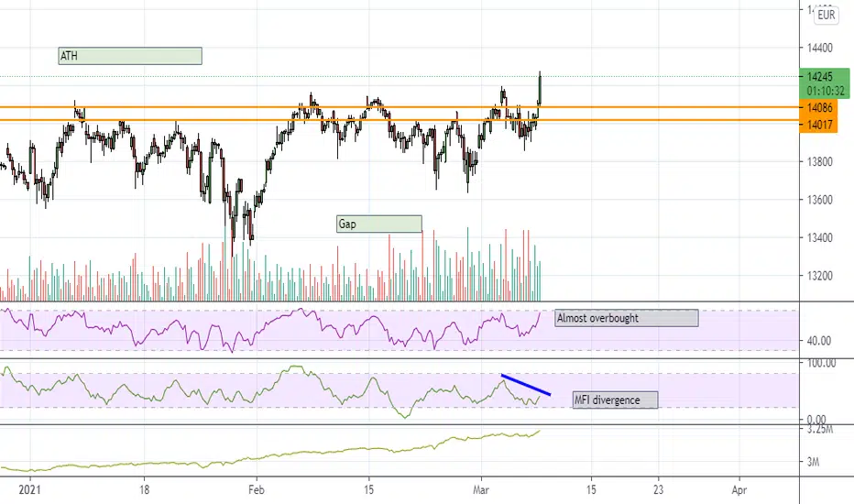The width and height of the screenshot is (854, 504).
Task: Click the 2021 date label
Action: pyautogui.click(x=29, y=490)
